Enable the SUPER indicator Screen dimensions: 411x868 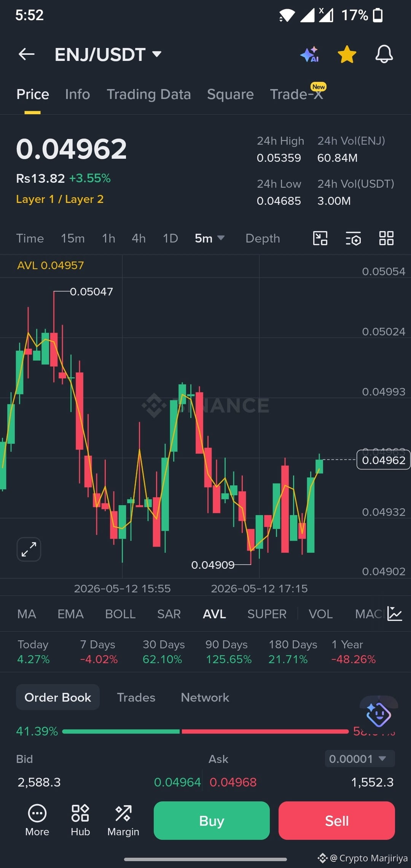267,614
